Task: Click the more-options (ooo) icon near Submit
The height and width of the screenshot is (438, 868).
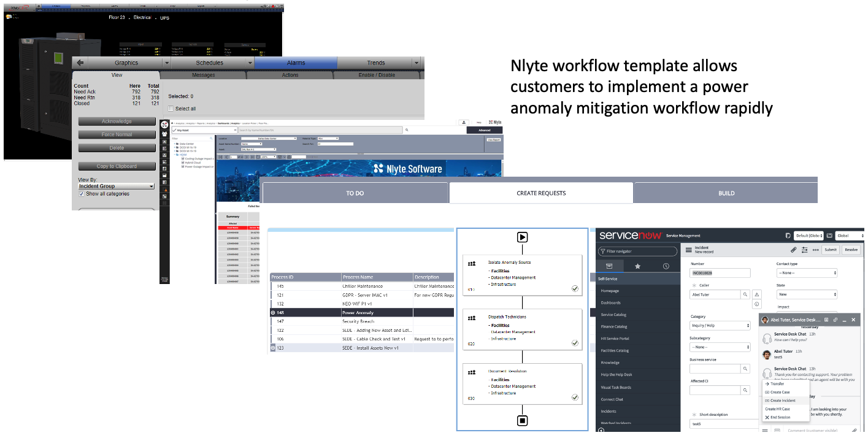Action: [x=816, y=250]
